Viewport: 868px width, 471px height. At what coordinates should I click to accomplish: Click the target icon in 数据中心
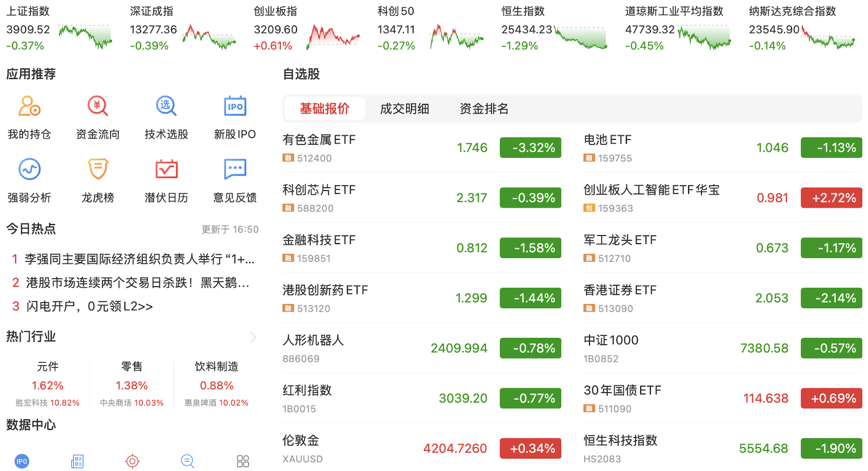click(x=132, y=461)
